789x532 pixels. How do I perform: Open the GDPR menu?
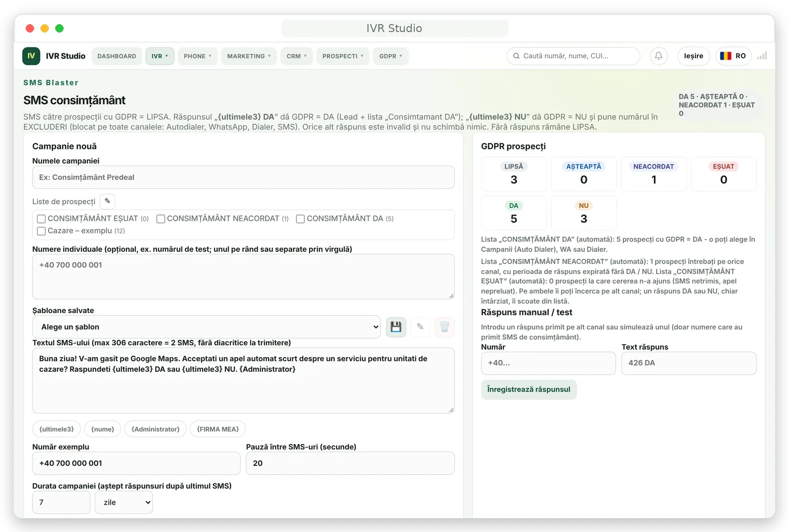391,56
